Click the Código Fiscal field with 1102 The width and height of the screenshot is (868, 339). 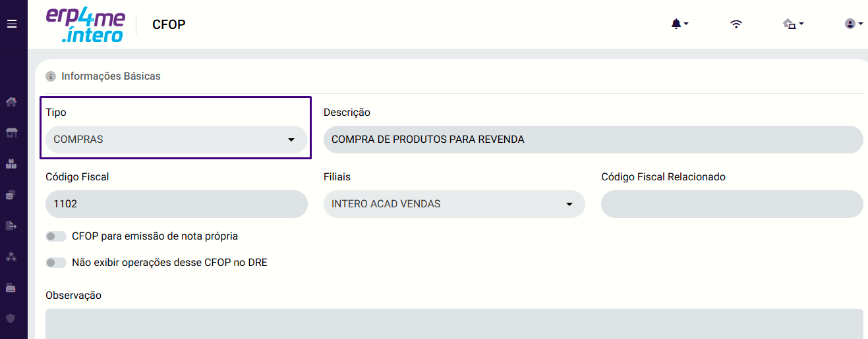[x=177, y=204]
